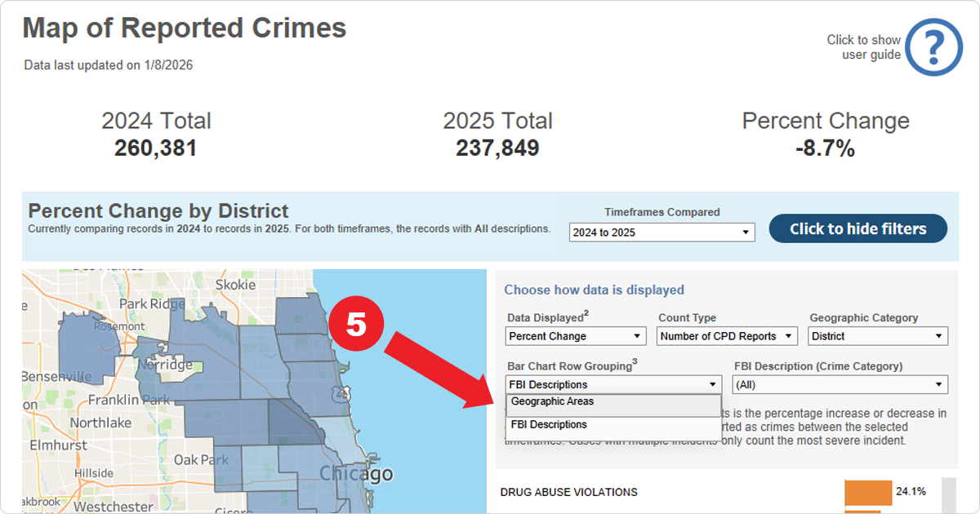
Task: Expand the Bar Chart Row Grouping dropdown
Action: pos(612,383)
